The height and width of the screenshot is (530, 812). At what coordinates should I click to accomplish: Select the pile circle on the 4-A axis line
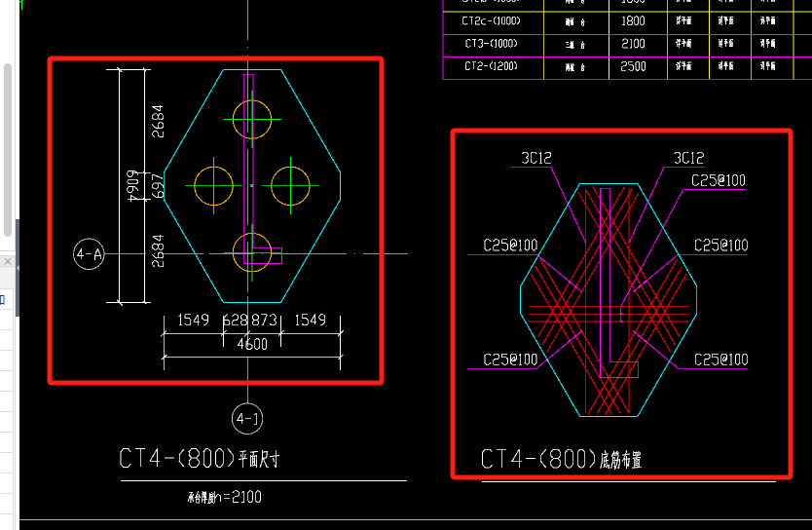tap(252, 252)
